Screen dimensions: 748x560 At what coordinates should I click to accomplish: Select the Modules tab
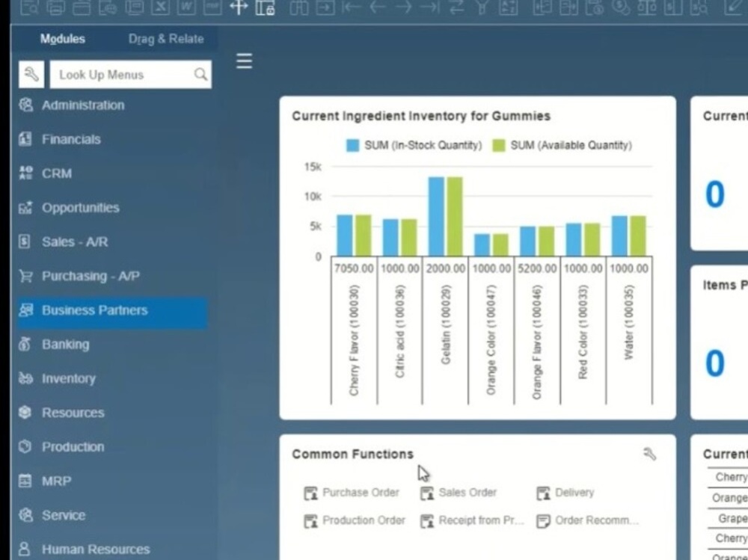(x=62, y=38)
